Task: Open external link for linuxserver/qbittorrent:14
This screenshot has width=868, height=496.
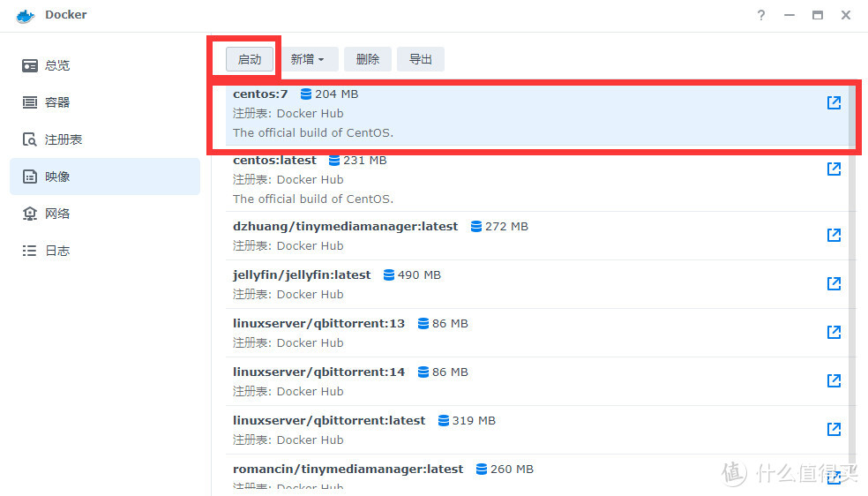Action: pyautogui.click(x=834, y=381)
